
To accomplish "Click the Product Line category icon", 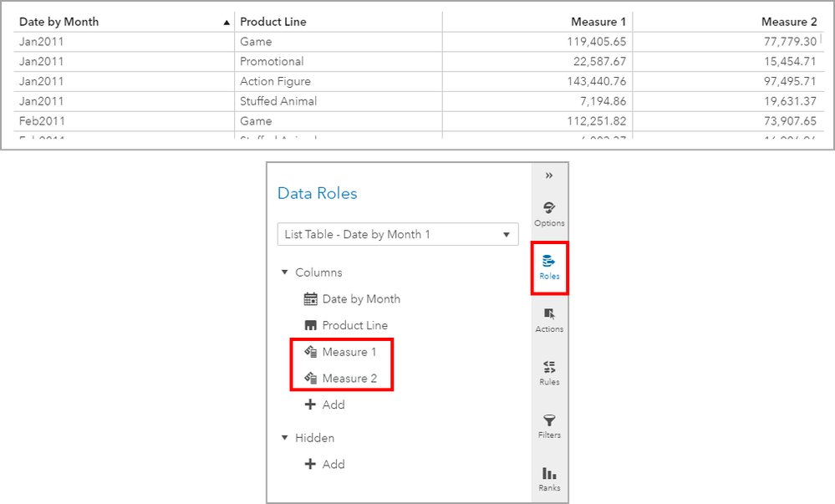I will [310, 325].
